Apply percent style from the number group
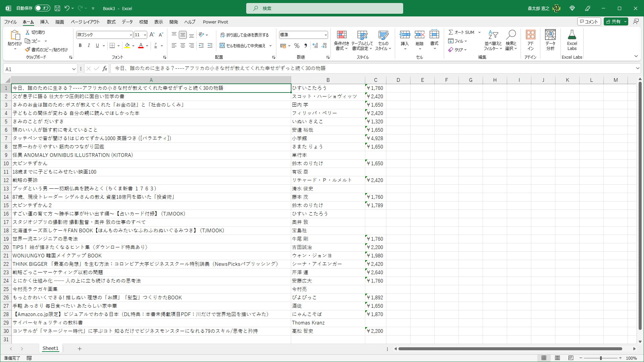 coord(297,46)
